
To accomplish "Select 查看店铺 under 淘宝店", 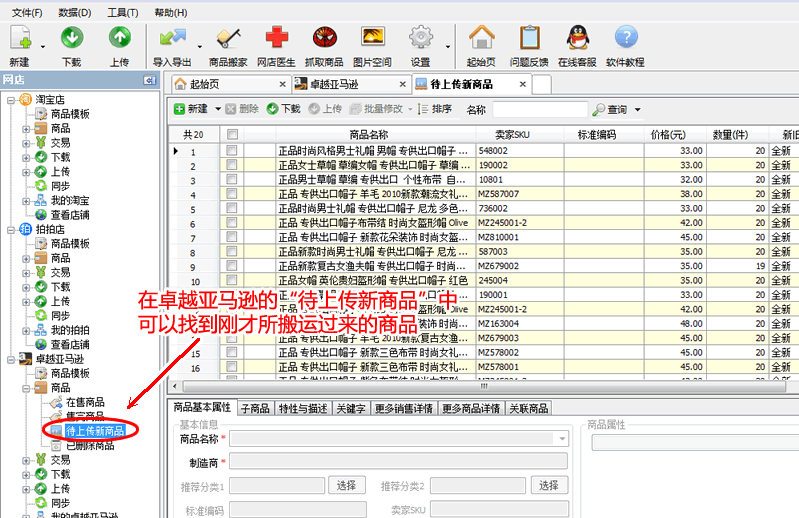I will click(x=70, y=215).
